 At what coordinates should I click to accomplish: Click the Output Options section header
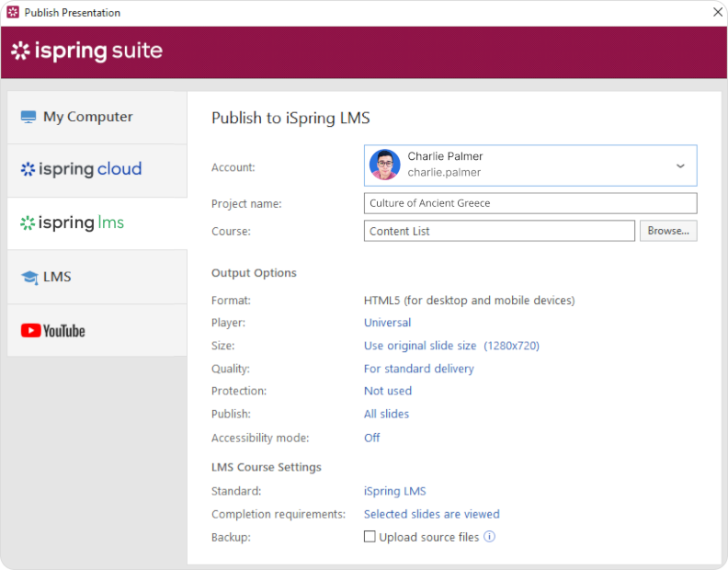tap(254, 273)
